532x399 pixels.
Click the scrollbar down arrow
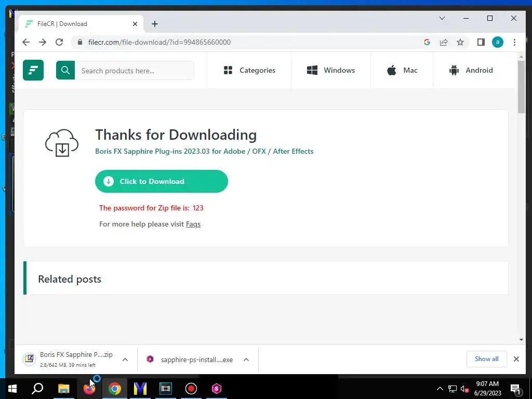(521, 340)
